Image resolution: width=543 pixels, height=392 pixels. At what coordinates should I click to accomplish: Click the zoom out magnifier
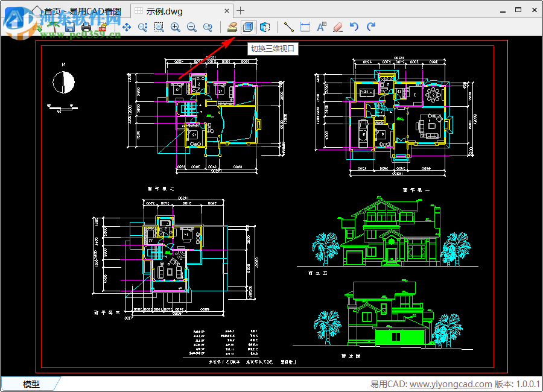[x=192, y=27]
